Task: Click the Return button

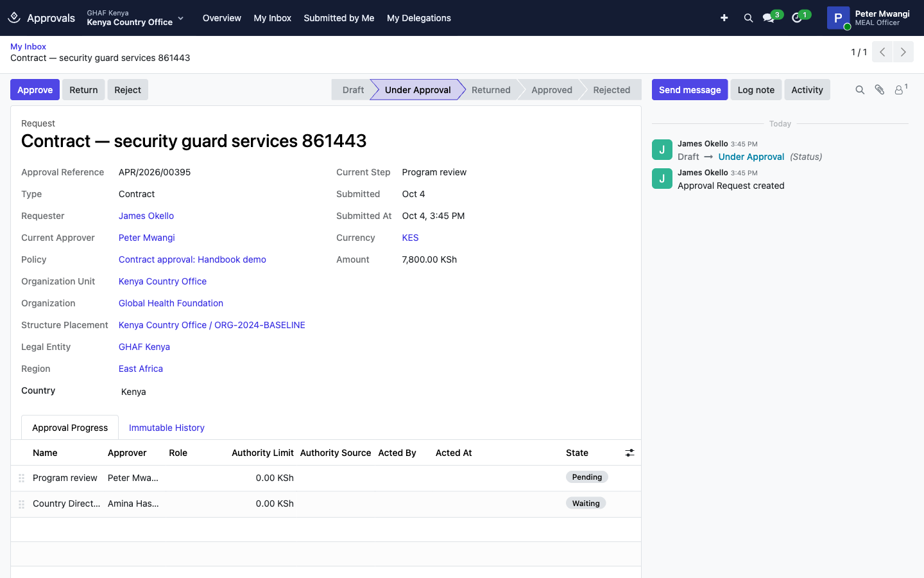Action: (83, 90)
